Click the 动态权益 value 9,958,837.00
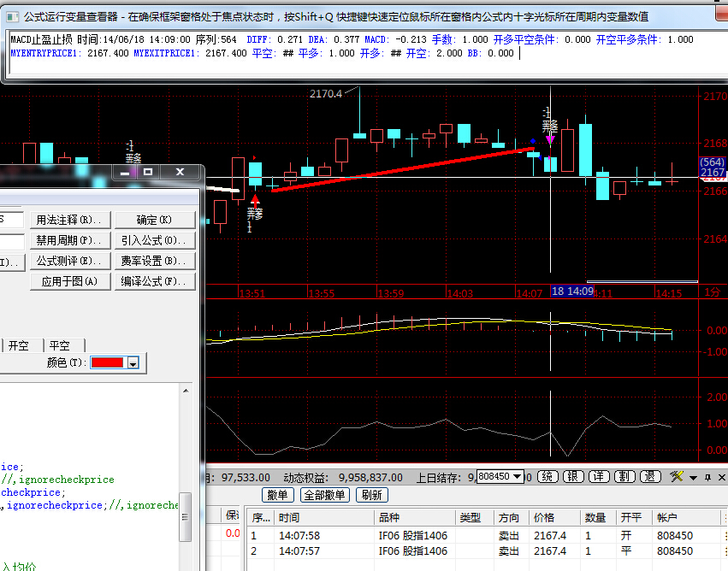The image size is (728, 571). [370, 477]
